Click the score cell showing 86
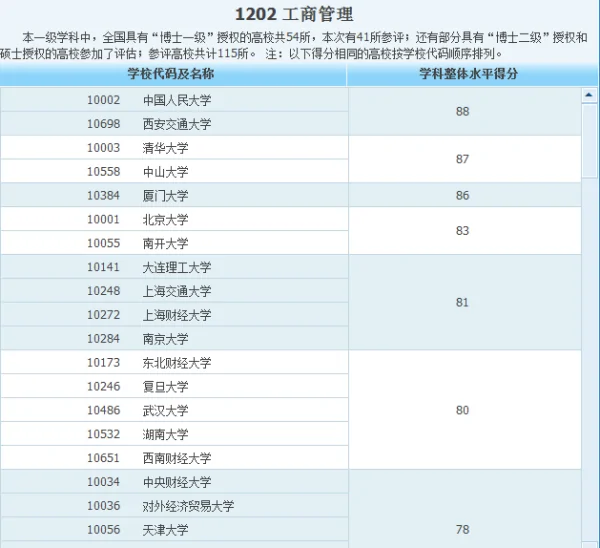 coord(465,195)
